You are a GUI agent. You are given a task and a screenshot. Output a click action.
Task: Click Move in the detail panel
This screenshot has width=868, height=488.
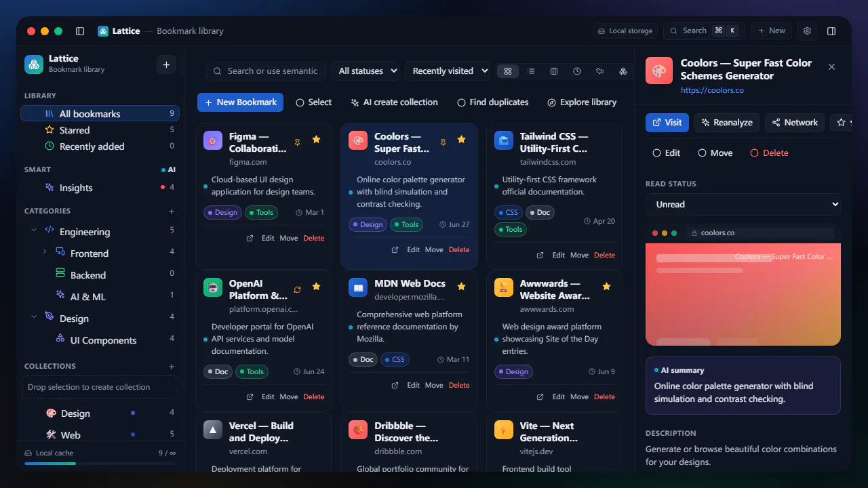click(715, 153)
